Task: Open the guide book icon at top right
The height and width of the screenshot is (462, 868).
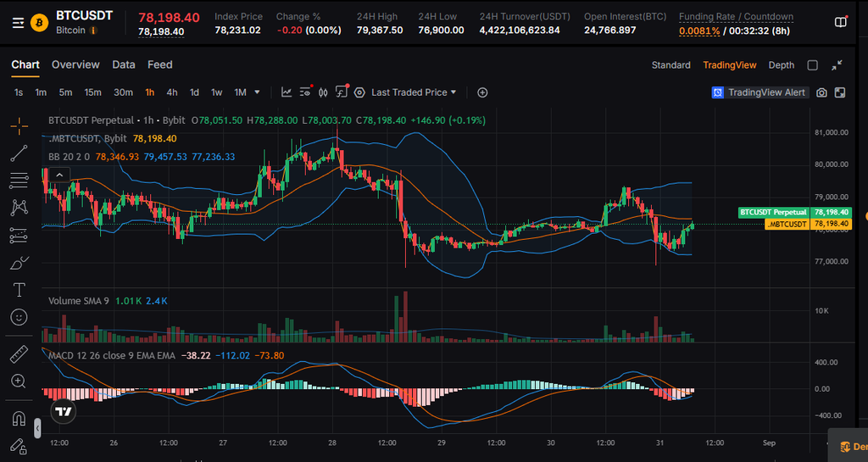Action: pos(840,22)
